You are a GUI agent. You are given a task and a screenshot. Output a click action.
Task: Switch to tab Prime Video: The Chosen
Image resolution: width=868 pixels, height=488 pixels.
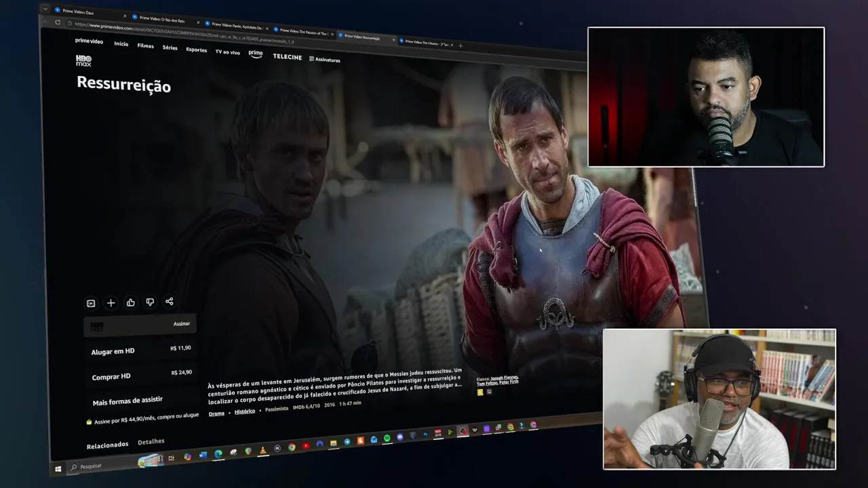(x=426, y=43)
